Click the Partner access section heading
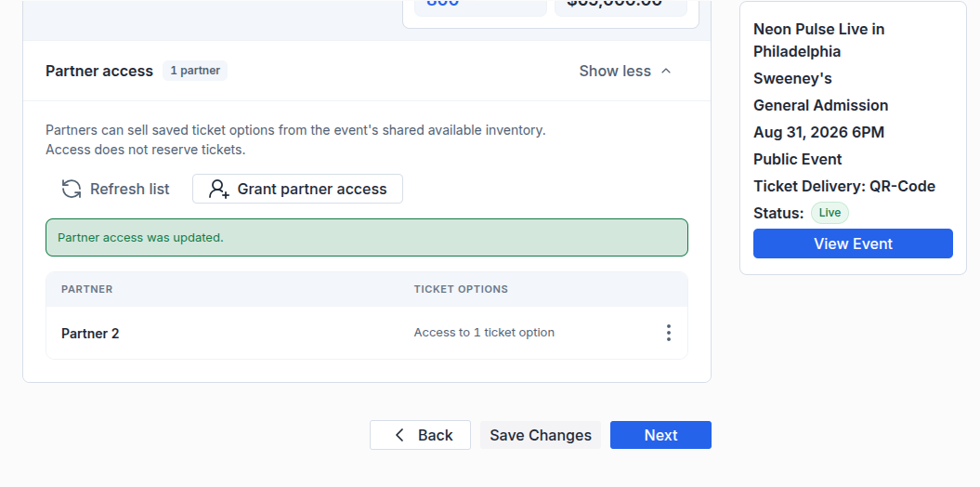This screenshot has height=487, width=980. 99,71
